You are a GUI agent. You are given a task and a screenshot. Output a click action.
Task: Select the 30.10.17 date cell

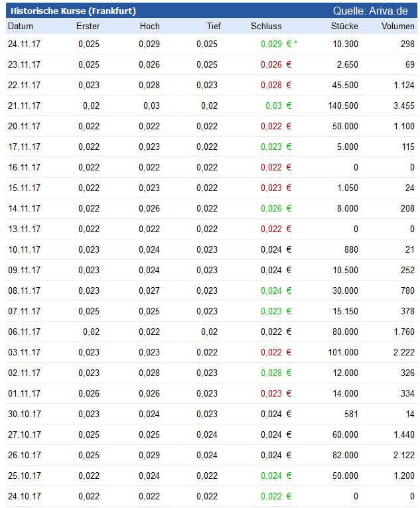pos(24,414)
